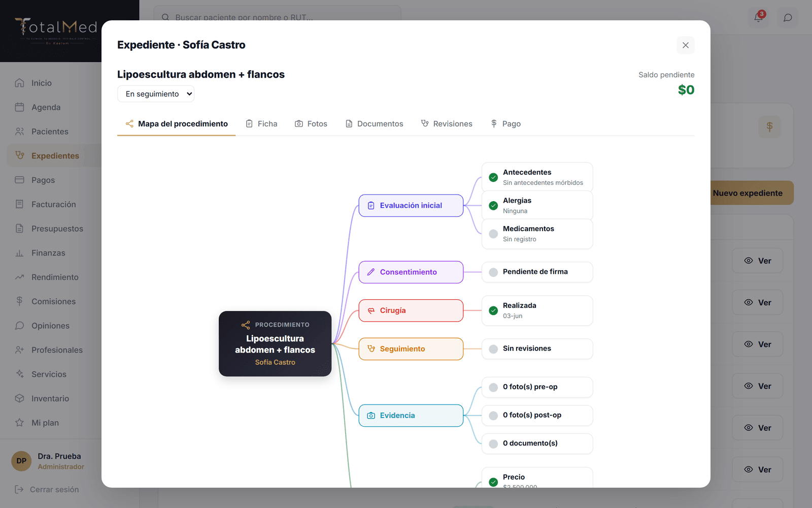Screen dimensions: 812x508
Task: Click the Consentimiento node
Action: pos(411,272)
